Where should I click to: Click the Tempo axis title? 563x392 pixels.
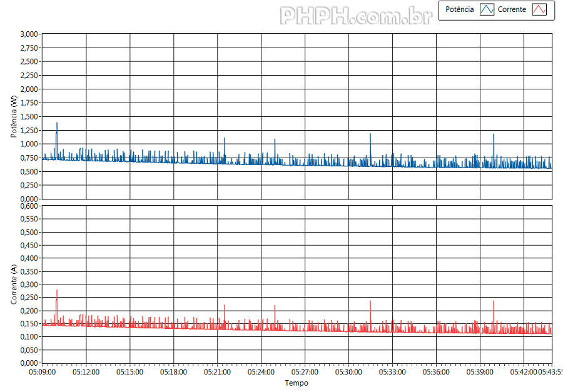pyautogui.click(x=297, y=383)
